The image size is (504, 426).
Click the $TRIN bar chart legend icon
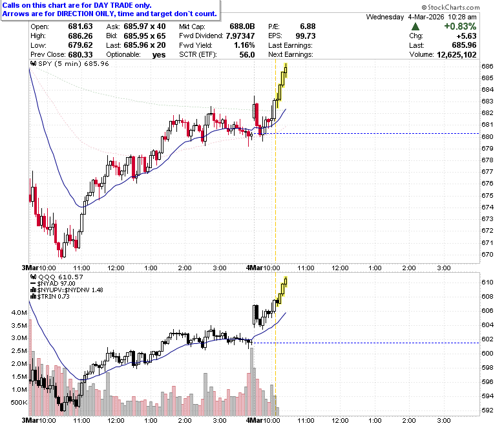[x=33, y=297]
